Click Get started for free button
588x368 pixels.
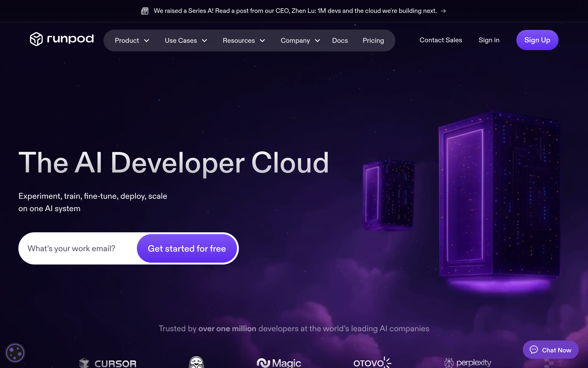tap(187, 248)
